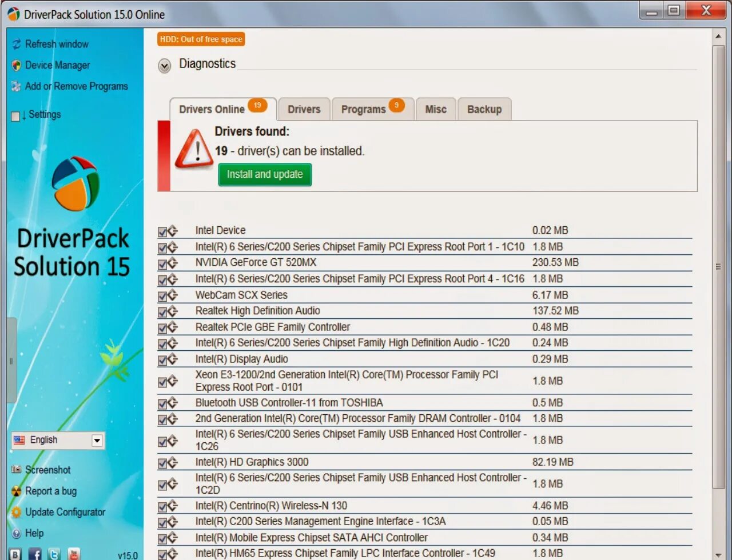The height and width of the screenshot is (560, 732).
Task: Click the 4.46 MB size value
Action: click(550, 506)
